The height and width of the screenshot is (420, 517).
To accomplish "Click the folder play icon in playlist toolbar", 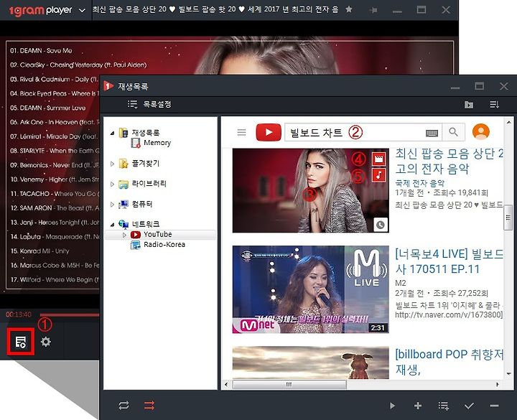I will [468, 105].
